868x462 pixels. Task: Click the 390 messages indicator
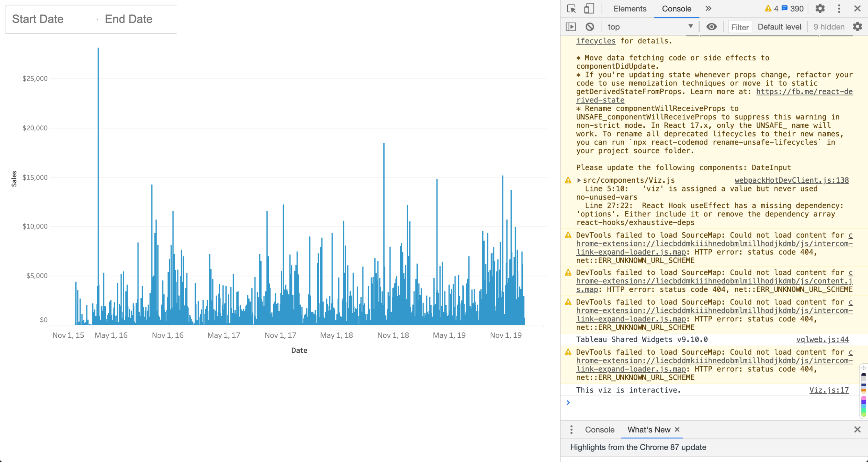pos(792,9)
